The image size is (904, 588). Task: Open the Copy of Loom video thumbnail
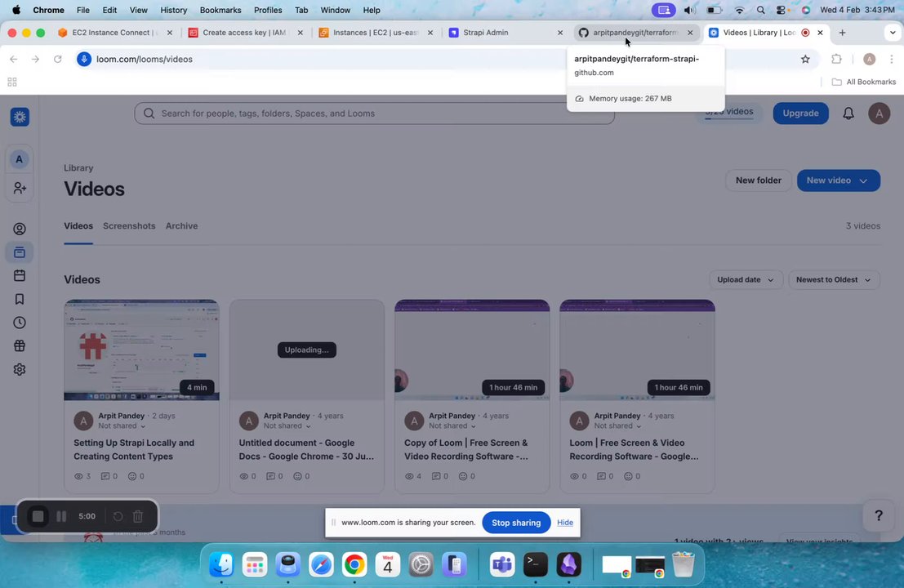pos(472,350)
